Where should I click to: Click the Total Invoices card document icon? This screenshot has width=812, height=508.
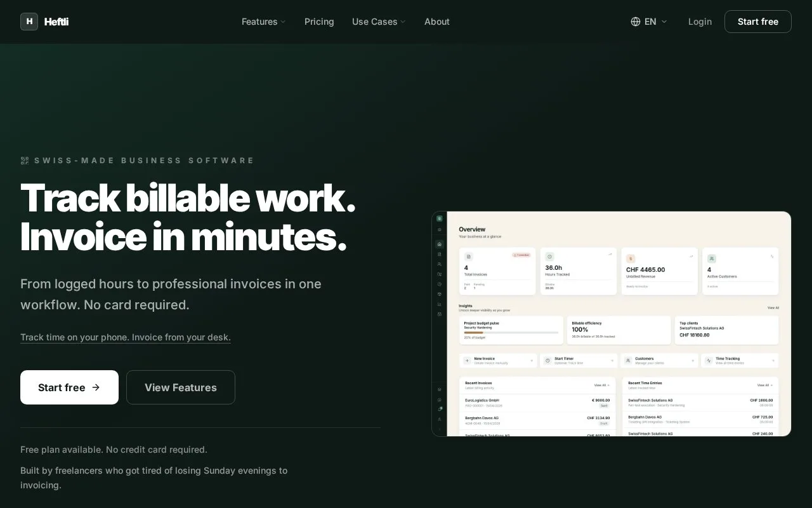pos(469,257)
